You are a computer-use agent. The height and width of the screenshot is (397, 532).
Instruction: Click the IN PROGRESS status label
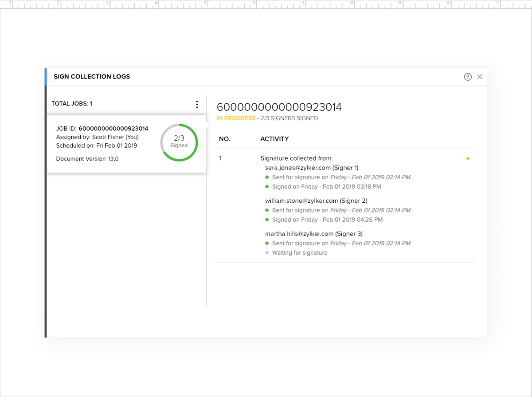[x=236, y=118]
